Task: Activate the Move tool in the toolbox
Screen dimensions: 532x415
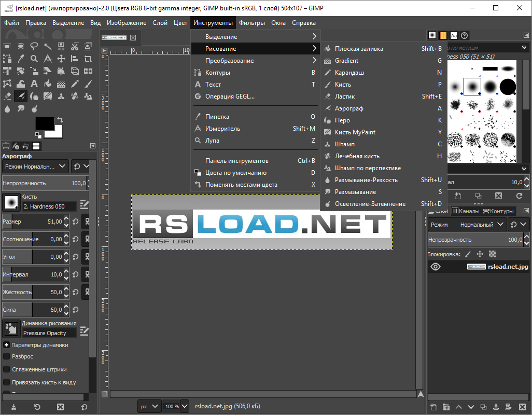Action: 61,59
